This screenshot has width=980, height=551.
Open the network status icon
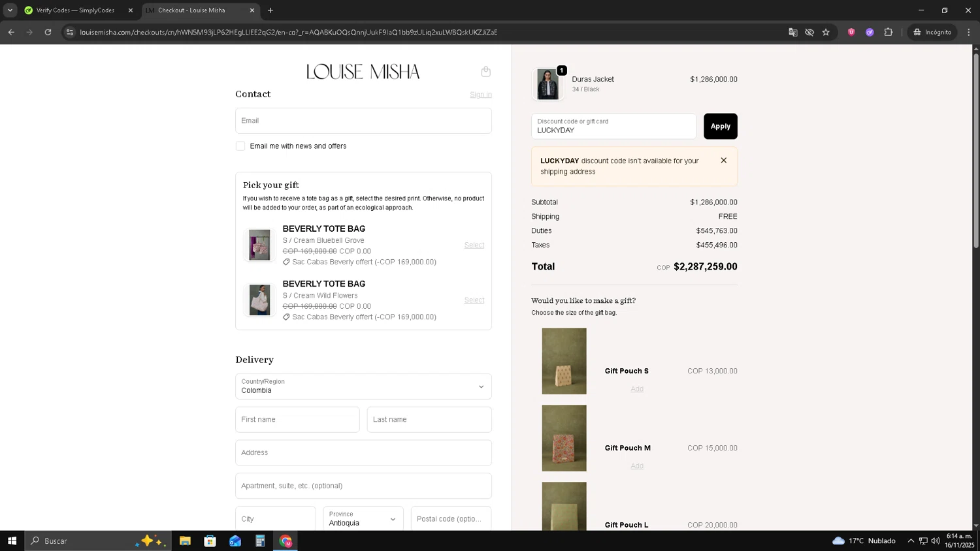coord(923,541)
